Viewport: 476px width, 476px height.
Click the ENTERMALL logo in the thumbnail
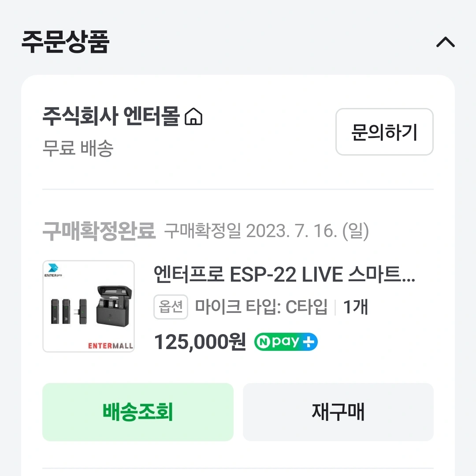111,345
